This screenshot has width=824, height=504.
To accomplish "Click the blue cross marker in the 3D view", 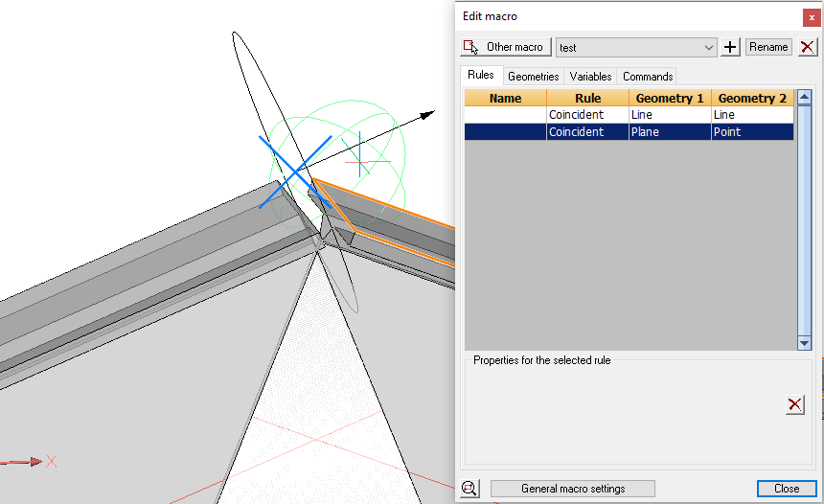I will tap(295, 172).
